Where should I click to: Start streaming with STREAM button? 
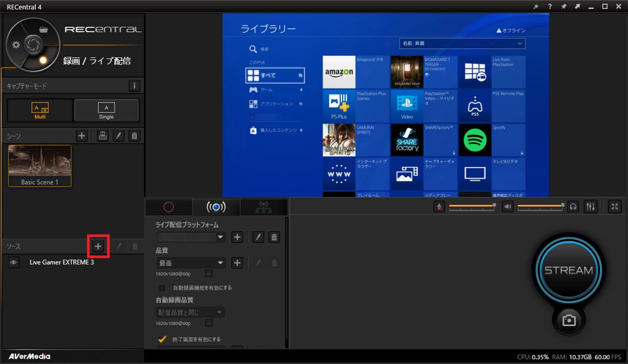pos(569,270)
